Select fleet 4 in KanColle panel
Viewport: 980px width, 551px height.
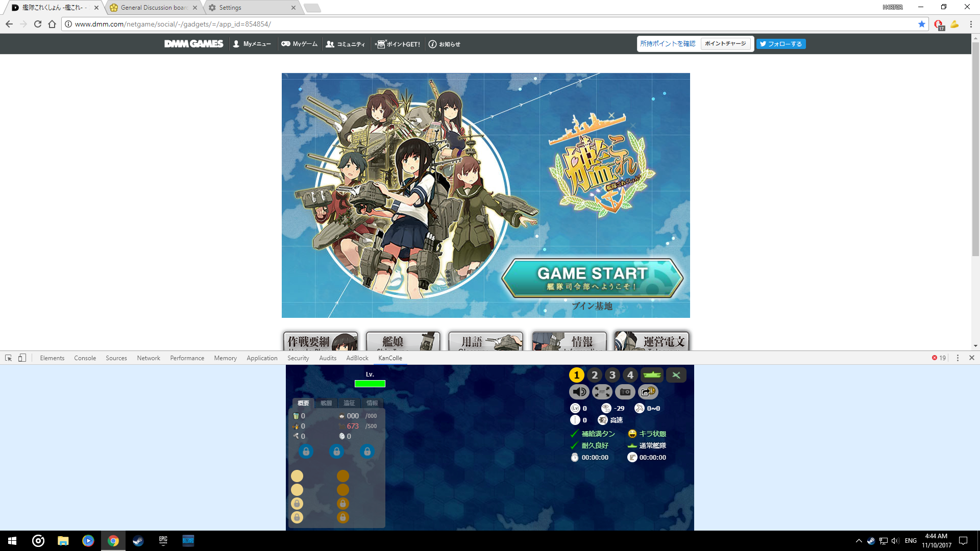630,375
